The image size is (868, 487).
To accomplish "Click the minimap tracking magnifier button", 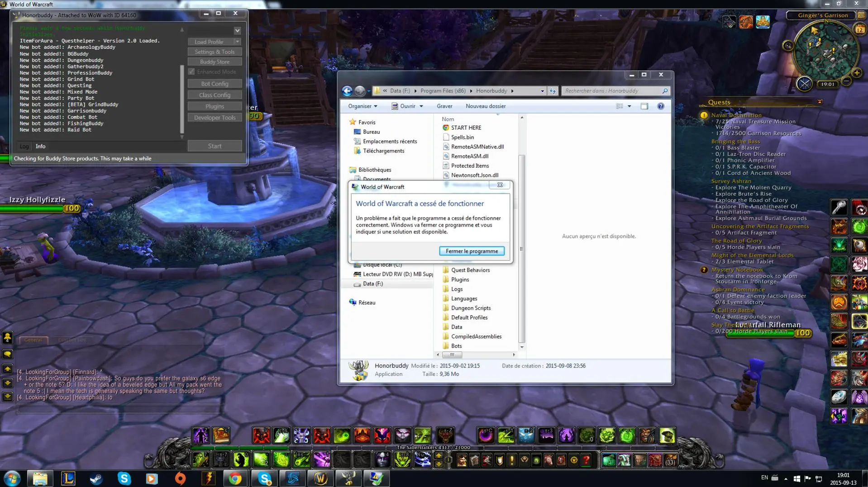I will pos(788,46).
